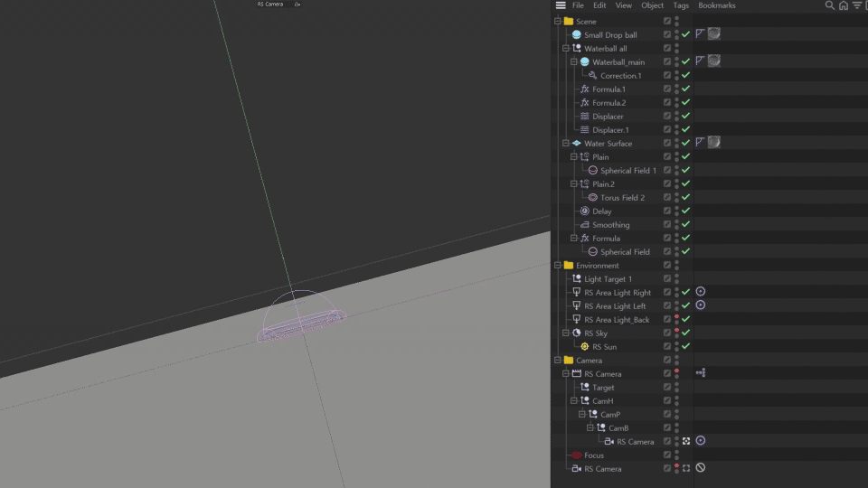Screen dimensions: 868x488
Task: Click the Spherical Field 1 icon
Action: (x=592, y=171)
